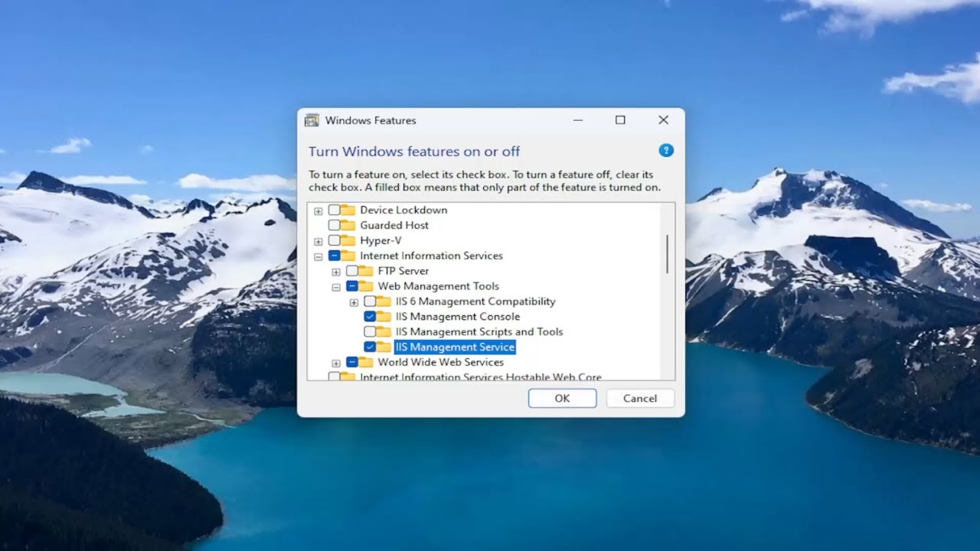Screen dimensions: 980x551
Task: Check the Guarded Host checkbox
Action: (x=334, y=225)
